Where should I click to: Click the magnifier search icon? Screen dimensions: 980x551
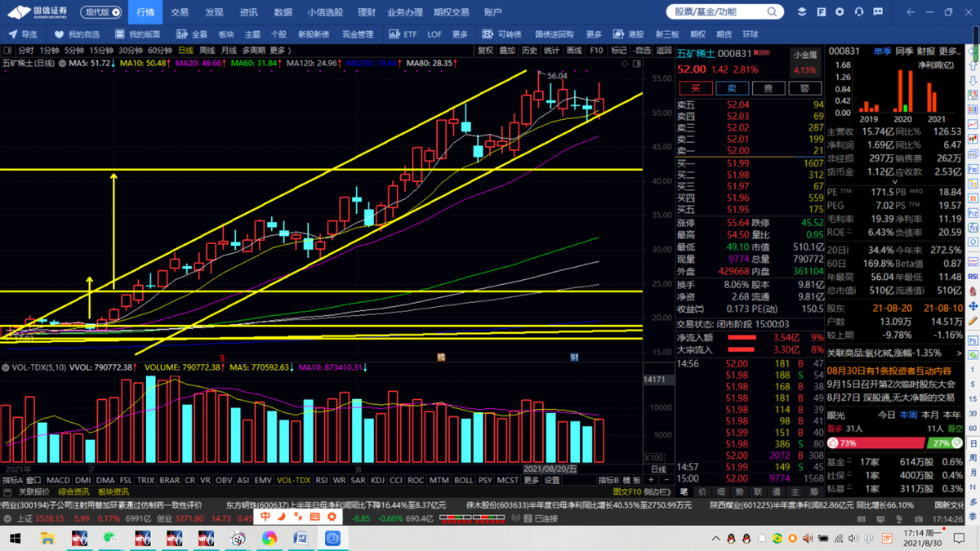(772, 12)
